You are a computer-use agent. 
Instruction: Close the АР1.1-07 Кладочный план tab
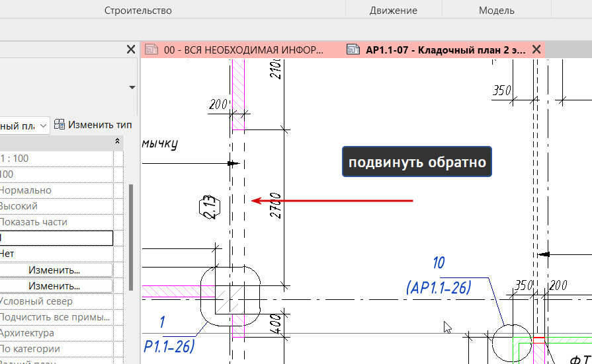[536, 50]
